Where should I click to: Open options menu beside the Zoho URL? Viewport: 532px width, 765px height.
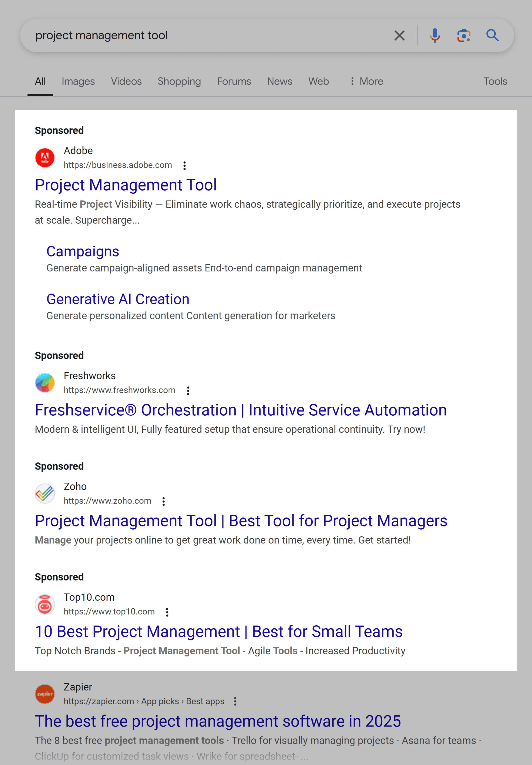(163, 501)
